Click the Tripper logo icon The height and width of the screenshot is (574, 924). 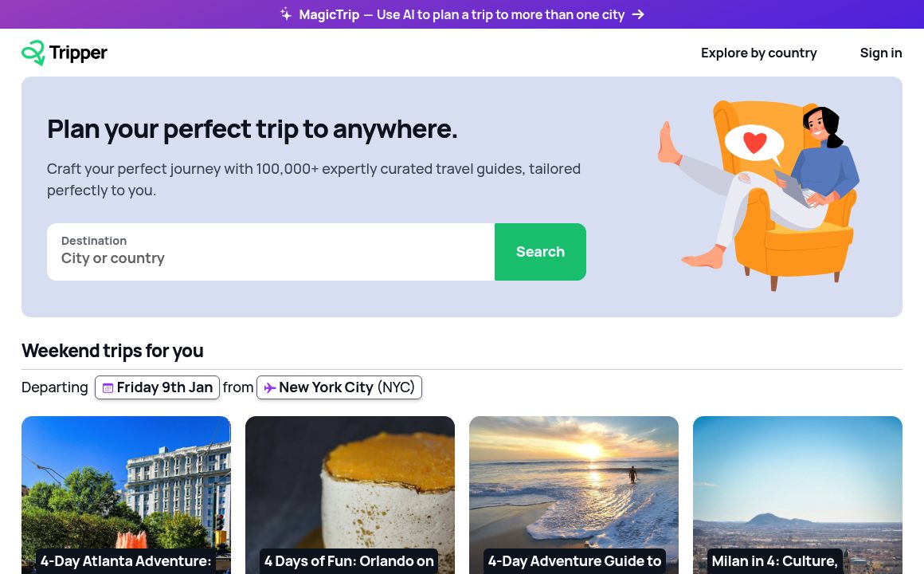click(x=33, y=53)
